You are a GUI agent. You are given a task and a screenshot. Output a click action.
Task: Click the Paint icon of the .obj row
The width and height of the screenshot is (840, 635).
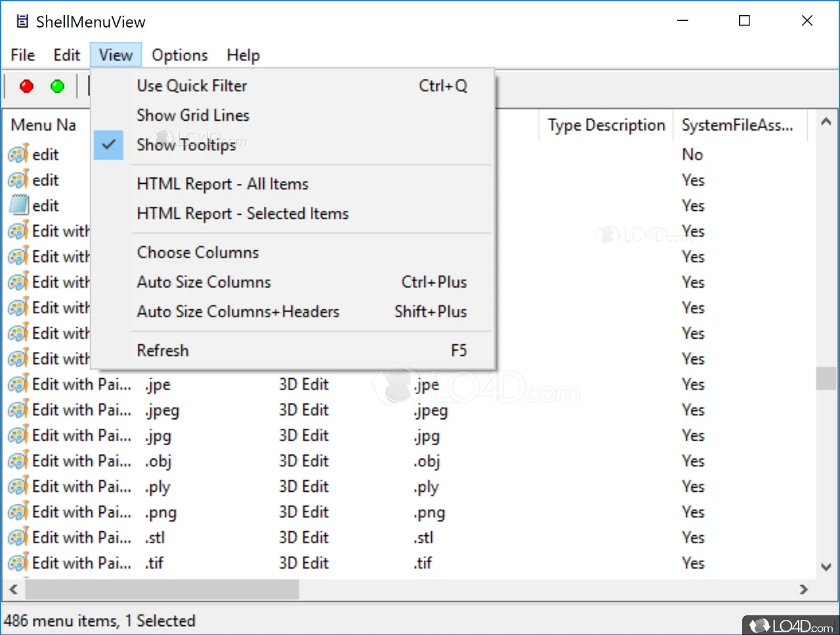pyautogui.click(x=18, y=461)
